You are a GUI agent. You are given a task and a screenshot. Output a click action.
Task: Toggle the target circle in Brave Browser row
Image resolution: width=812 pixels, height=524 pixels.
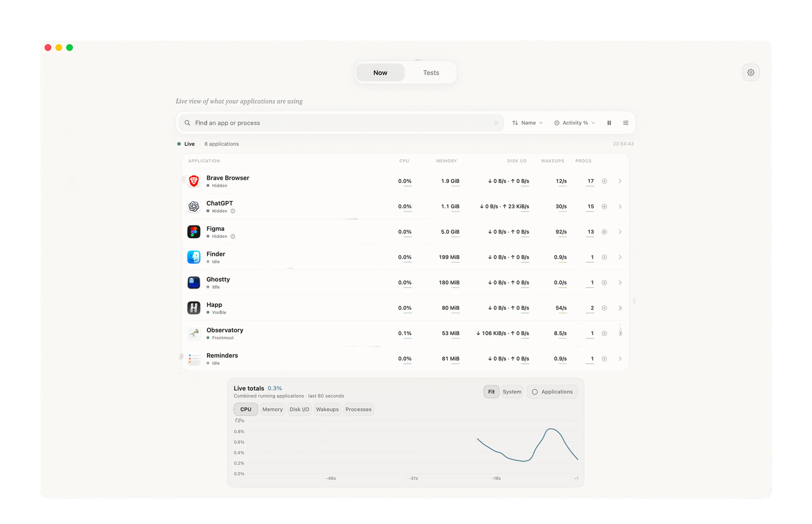click(604, 181)
